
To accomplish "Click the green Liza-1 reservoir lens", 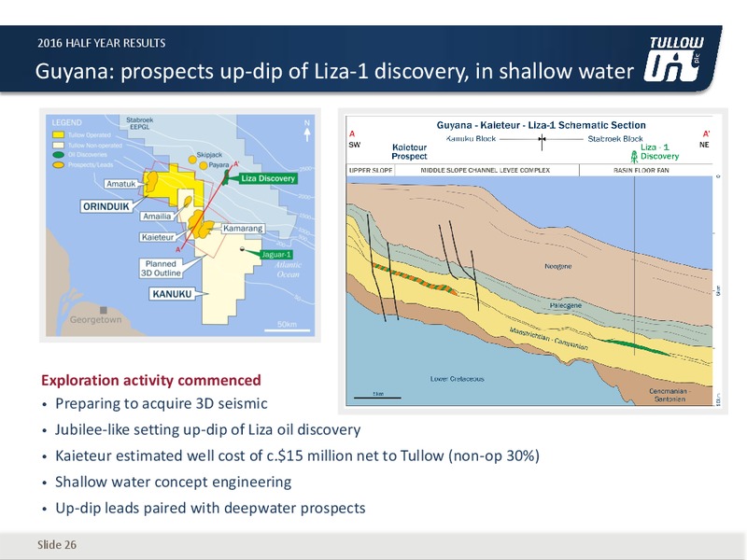I will point(636,347).
